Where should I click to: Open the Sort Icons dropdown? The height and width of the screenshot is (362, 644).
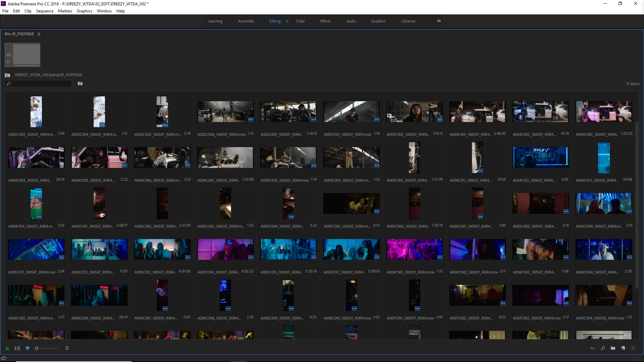67,348
